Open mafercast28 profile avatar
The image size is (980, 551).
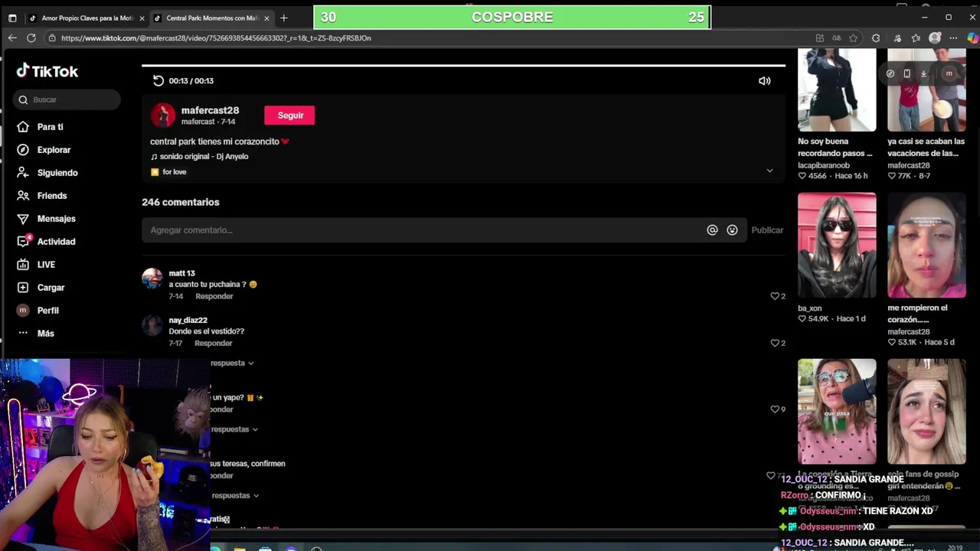pyautogui.click(x=162, y=115)
